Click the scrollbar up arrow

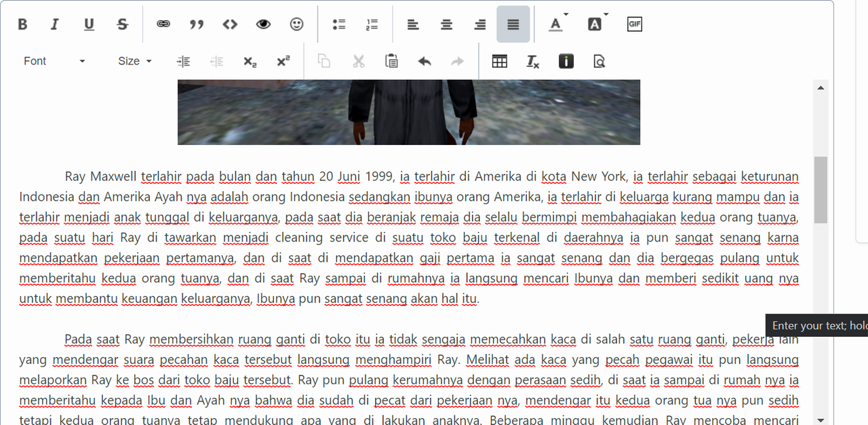[821, 87]
